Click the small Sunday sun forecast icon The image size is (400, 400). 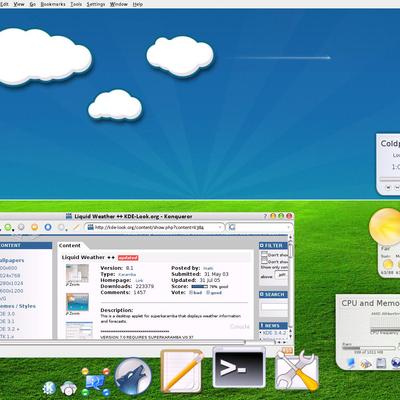coord(388,264)
